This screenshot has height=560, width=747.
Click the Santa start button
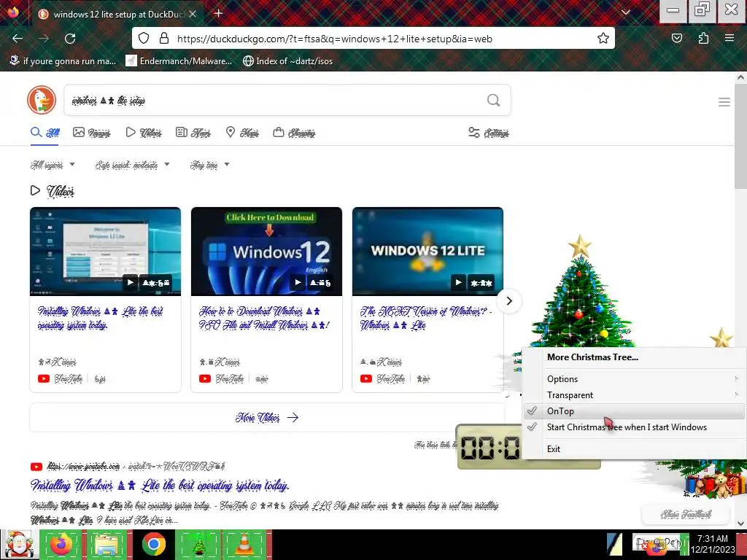19,545
